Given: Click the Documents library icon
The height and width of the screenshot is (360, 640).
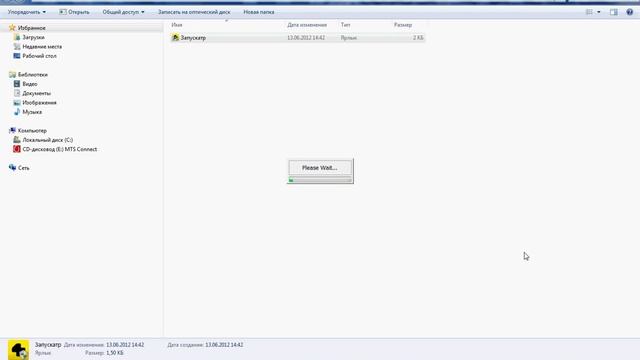Looking at the screenshot, I should pos(17,93).
